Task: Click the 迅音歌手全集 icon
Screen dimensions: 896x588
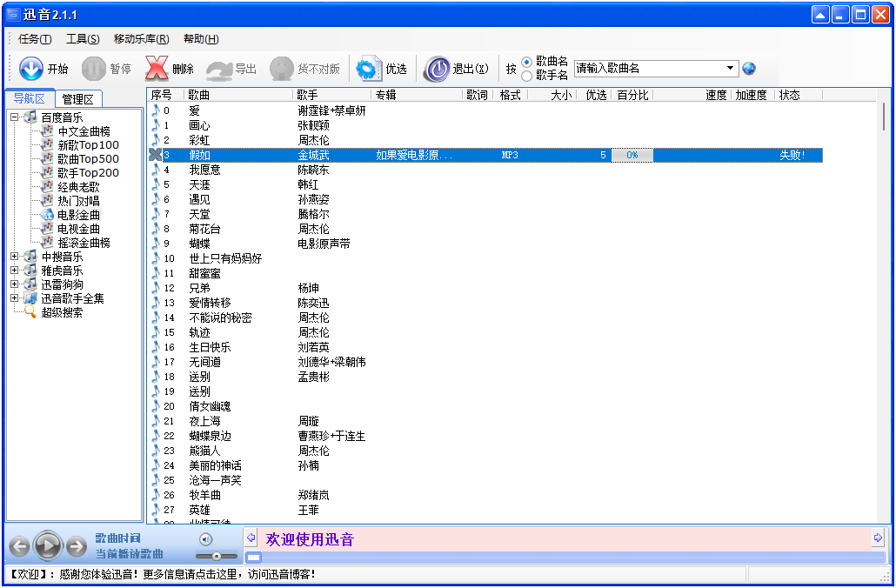Action: (30, 298)
